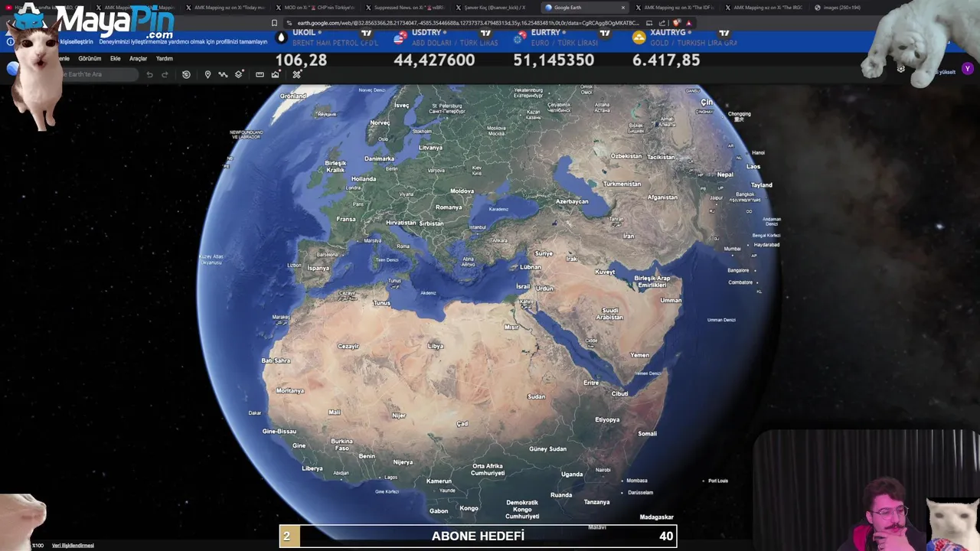The image size is (980, 551).
Task: Click the oil drop UKOIL icon
Action: click(x=281, y=37)
